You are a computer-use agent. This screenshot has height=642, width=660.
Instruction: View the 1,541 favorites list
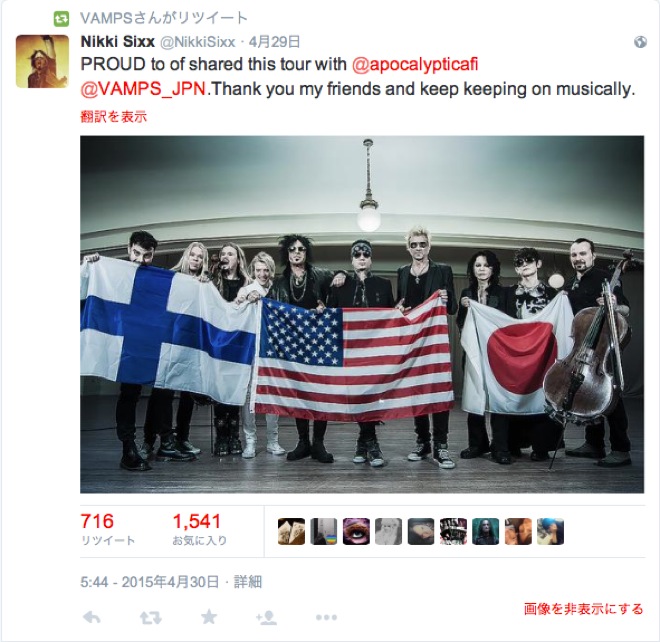[199, 530]
